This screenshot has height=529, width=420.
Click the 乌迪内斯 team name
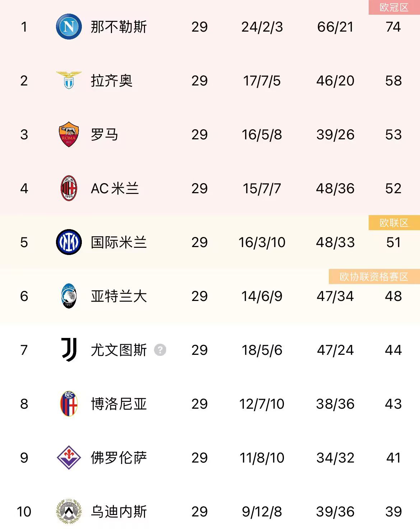point(119,512)
